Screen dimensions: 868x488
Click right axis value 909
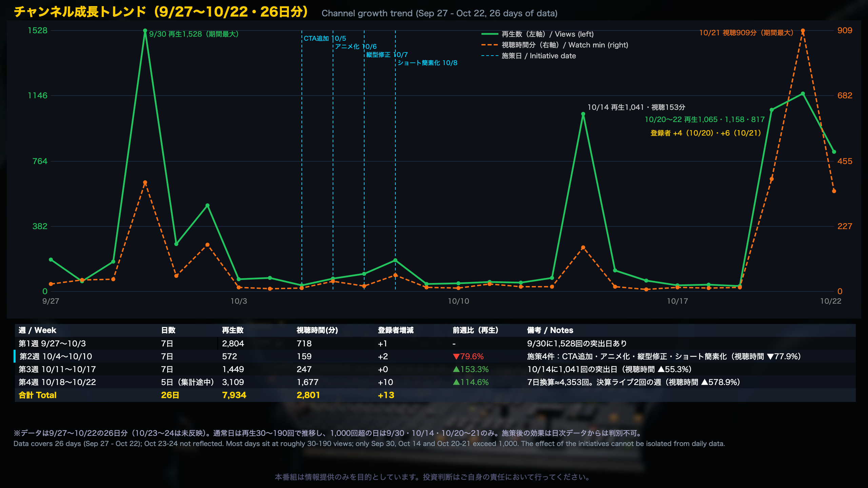845,30
